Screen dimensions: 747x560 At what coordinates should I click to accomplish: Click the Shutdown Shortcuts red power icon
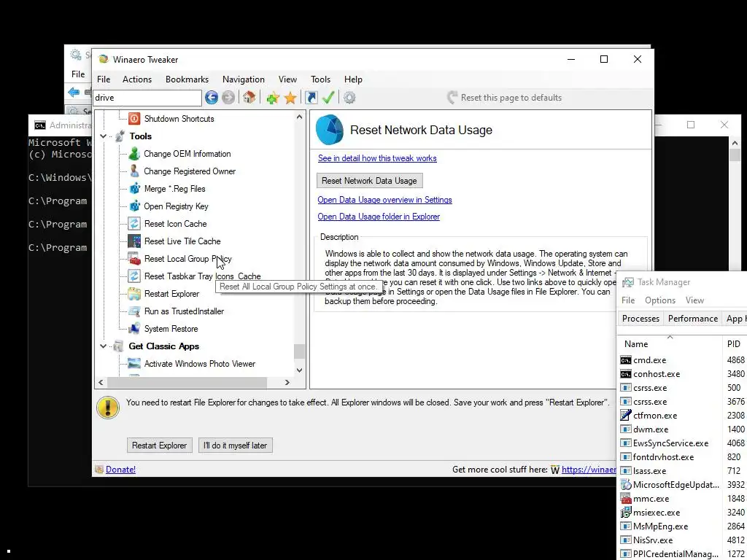(x=134, y=119)
